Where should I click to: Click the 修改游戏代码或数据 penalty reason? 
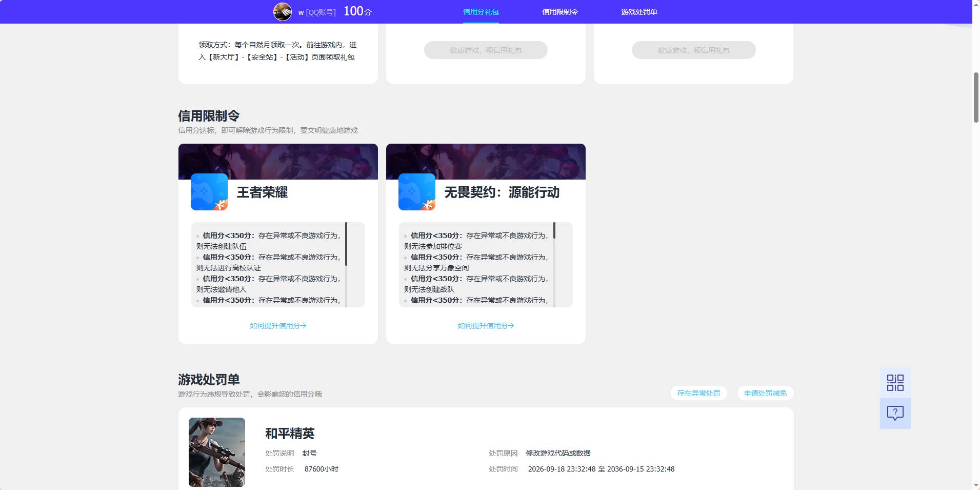point(558,453)
